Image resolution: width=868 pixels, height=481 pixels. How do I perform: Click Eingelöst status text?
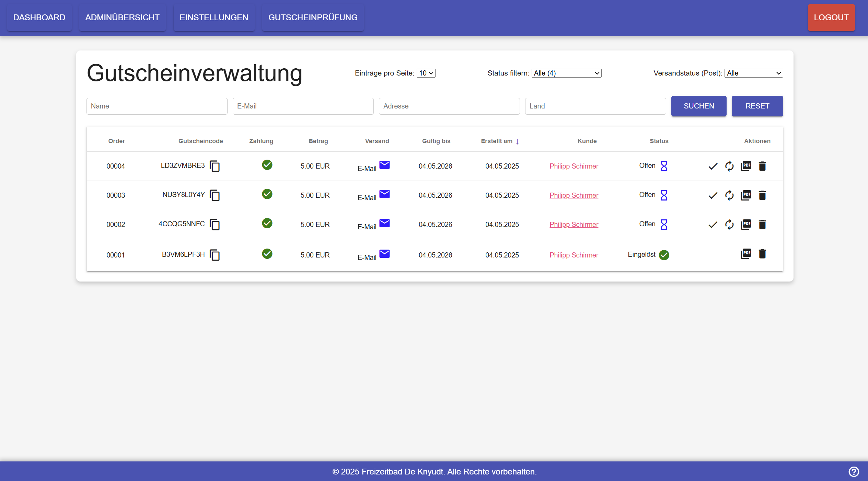641,254
